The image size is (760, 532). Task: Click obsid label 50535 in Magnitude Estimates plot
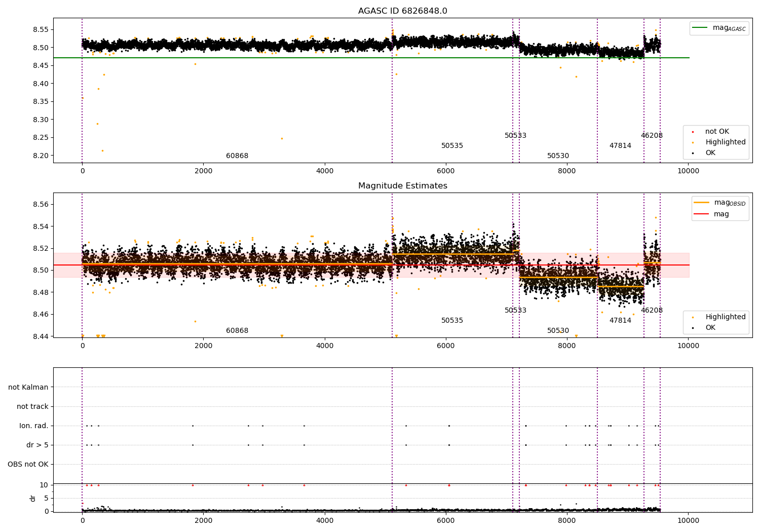click(452, 321)
